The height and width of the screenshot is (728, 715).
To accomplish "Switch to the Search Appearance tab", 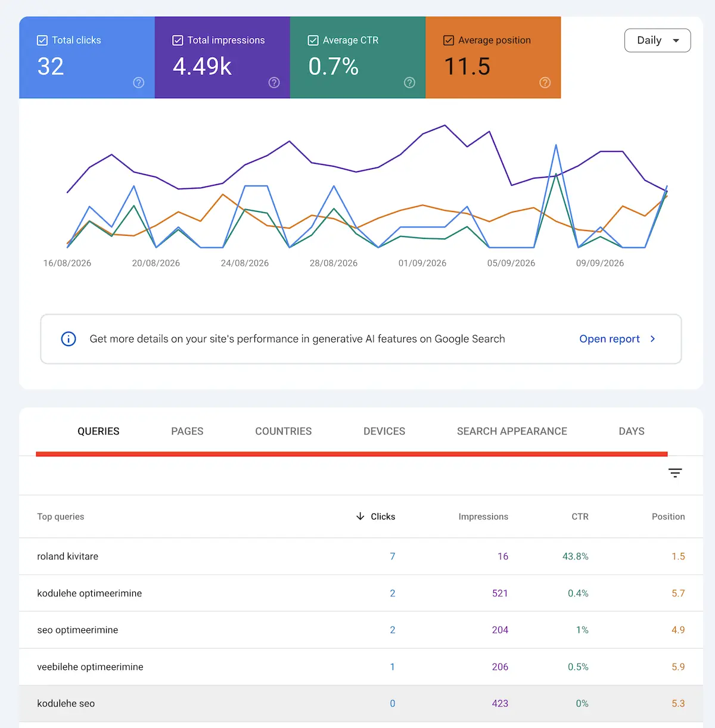I will click(512, 431).
